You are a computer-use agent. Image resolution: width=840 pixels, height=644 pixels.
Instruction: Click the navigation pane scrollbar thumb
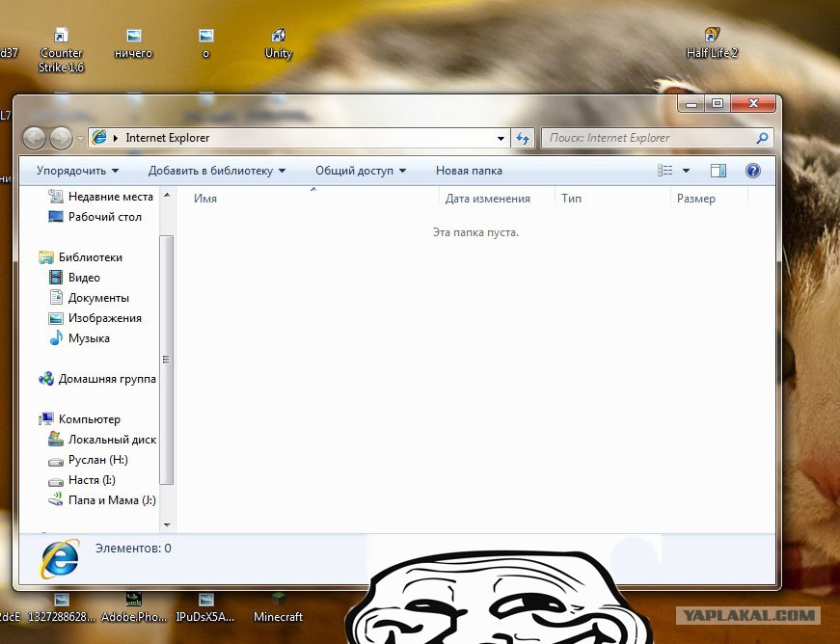tap(167, 360)
